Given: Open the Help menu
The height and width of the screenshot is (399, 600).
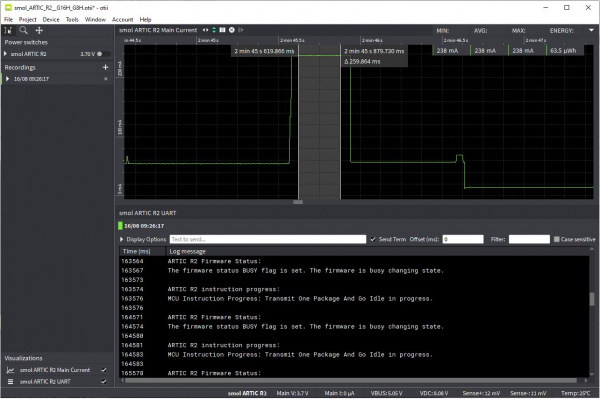Looking at the screenshot, I should pos(145,20).
